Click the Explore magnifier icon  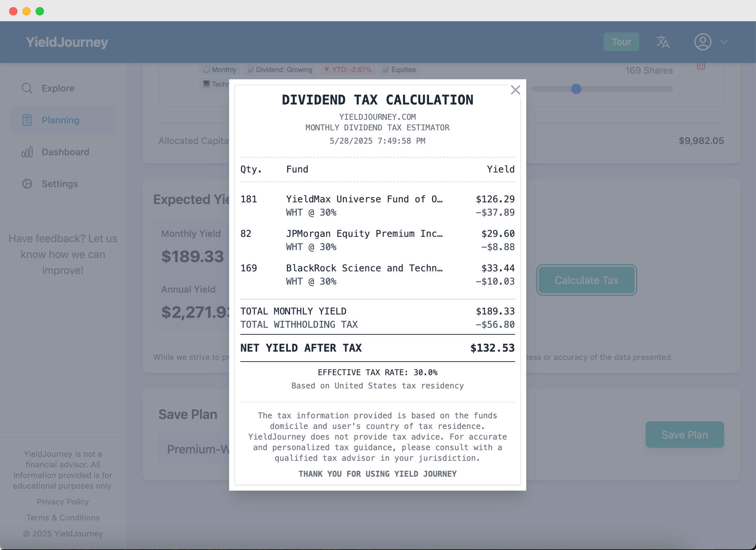(x=27, y=88)
